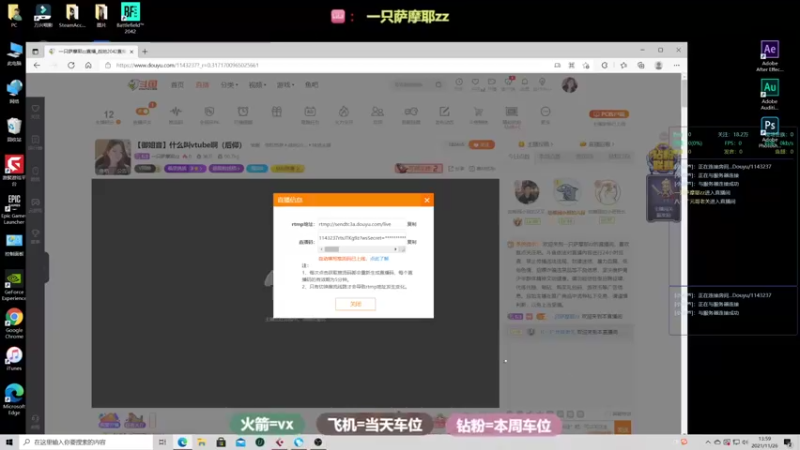The width and height of the screenshot is (800, 450).
Task: Toggle the orange live broadcast switch
Action: tap(142, 111)
